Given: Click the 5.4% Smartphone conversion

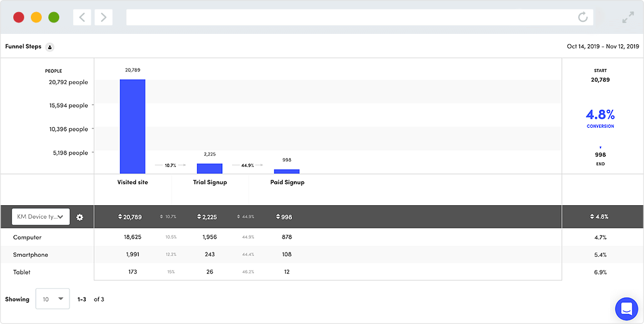Looking at the screenshot, I should [600, 254].
